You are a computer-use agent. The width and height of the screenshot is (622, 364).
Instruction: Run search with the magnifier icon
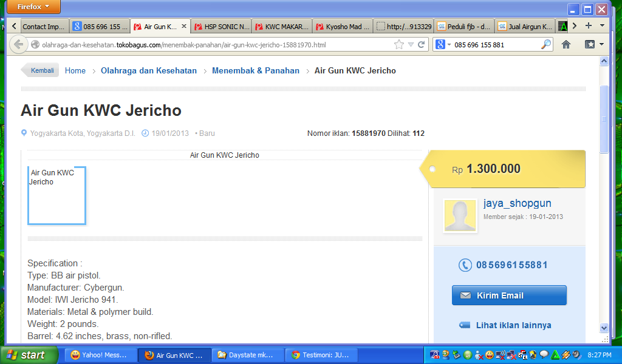(546, 44)
